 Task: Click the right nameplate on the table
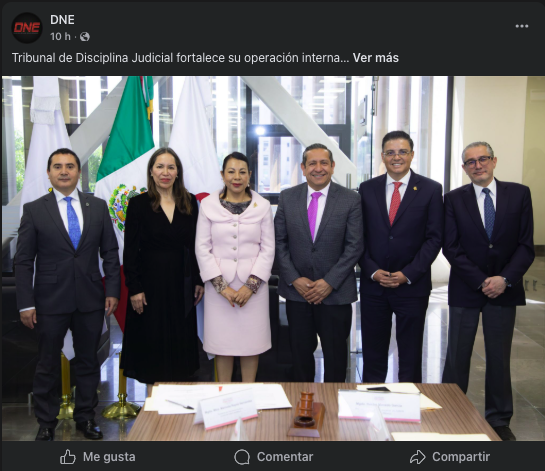tap(379, 406)
